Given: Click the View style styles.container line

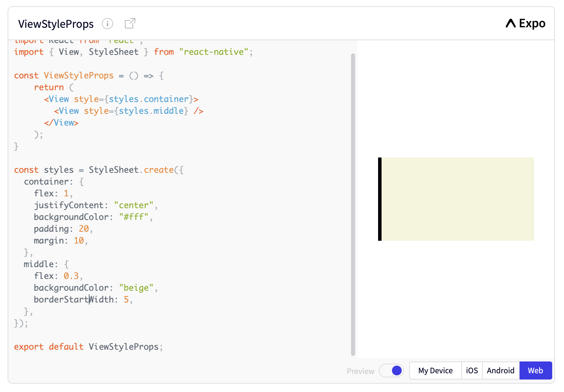Looking at the screenshot, I should pyautogui.click(x=121, y=99).
